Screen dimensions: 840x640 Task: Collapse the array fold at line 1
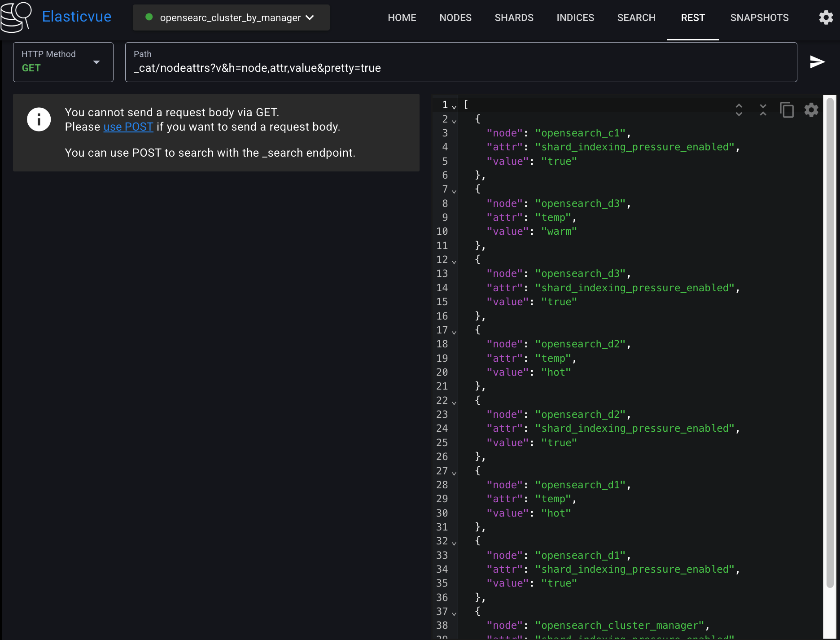coord(454,107)
